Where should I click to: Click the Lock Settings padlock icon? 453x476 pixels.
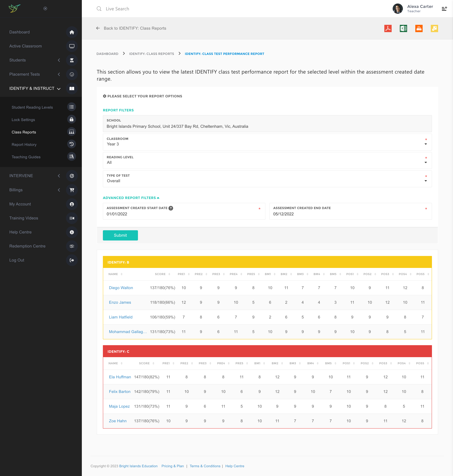coord(71,119)
